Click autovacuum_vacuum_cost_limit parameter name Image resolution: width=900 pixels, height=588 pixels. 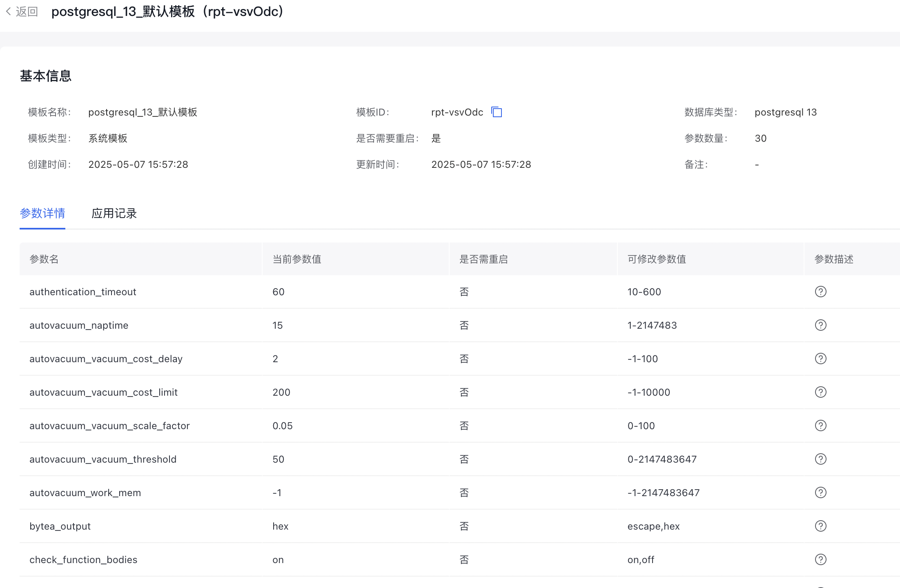103,392
